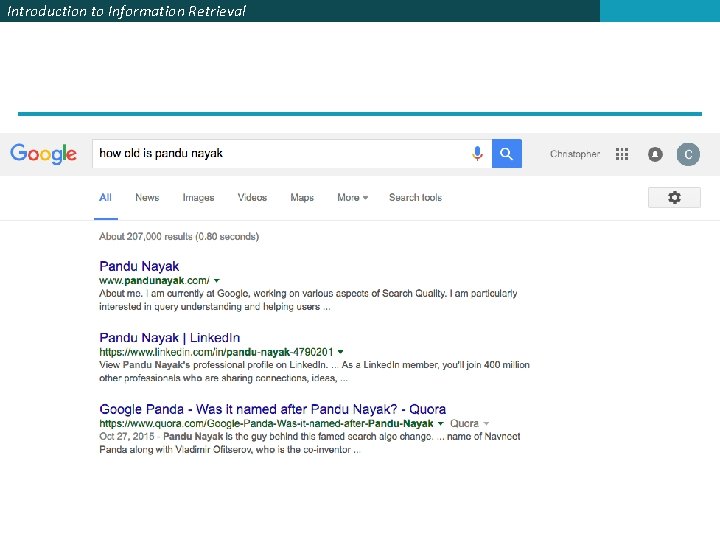Click the linkedin.com/in/pandu-nayak URL text
Image resolution: width=720 pixels, height=540 pixels.
(216, 352)
